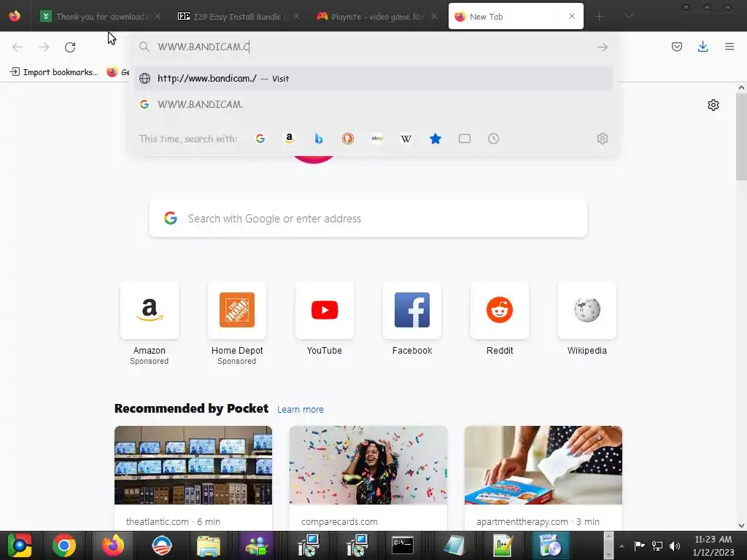Launch Google Chrome from the taskbar
The height and width of the screenshot is (560, 747).
click(64, 545)
